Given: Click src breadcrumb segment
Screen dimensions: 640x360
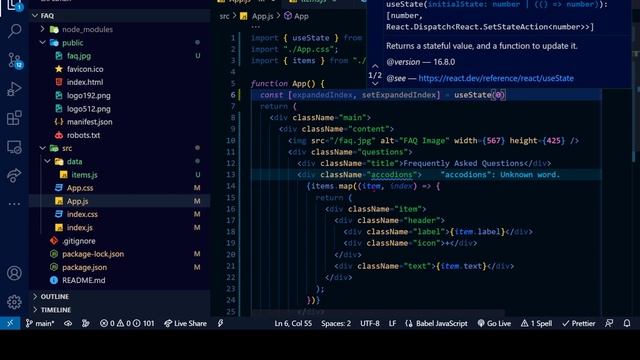Looking at the screenshot, I should click(224, 16).
